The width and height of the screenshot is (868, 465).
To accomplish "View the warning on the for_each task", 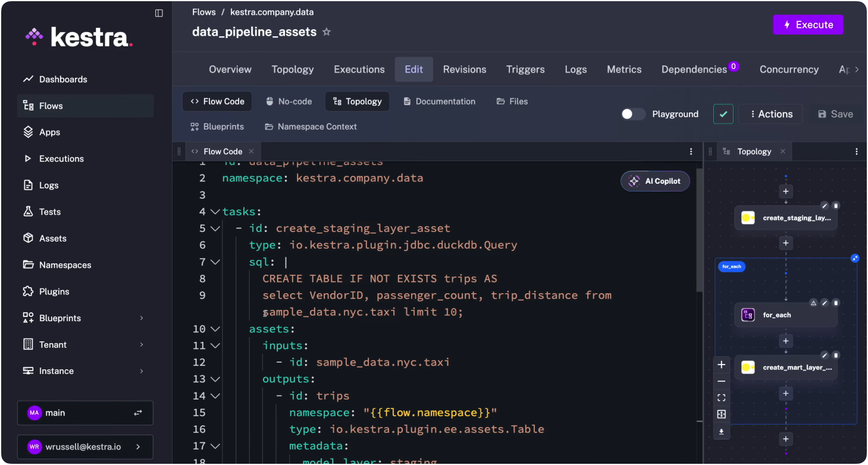I will tap(813, 303).
